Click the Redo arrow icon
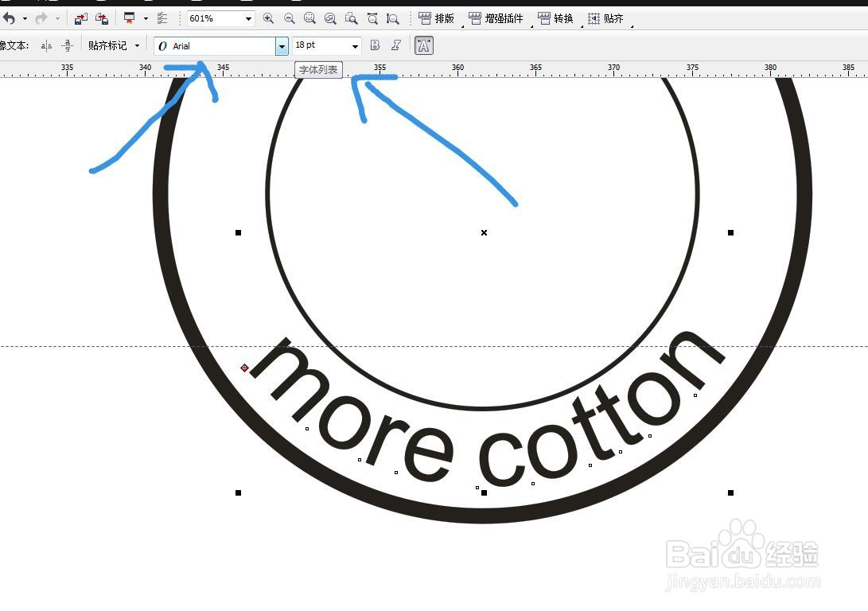 pyautogui.click(x=41, y=19)
